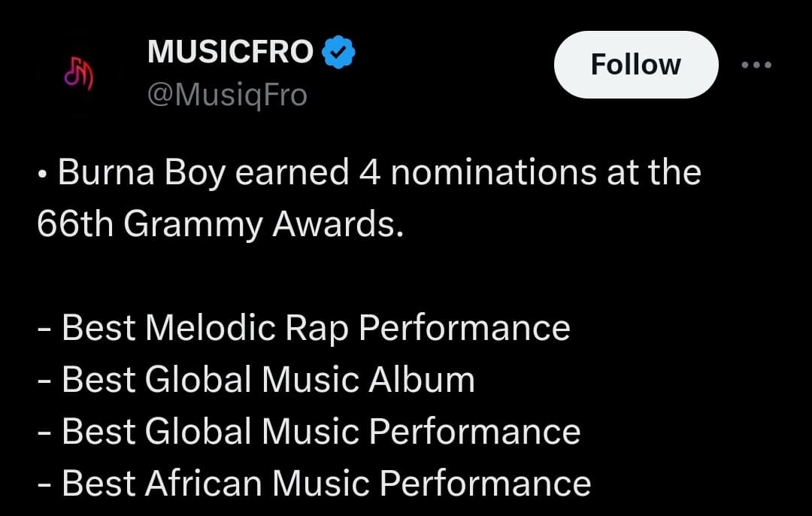Open the MusicFro profile avatar
Image resolution: width=812 pixels, height=516 pixels.
[78, 74]
